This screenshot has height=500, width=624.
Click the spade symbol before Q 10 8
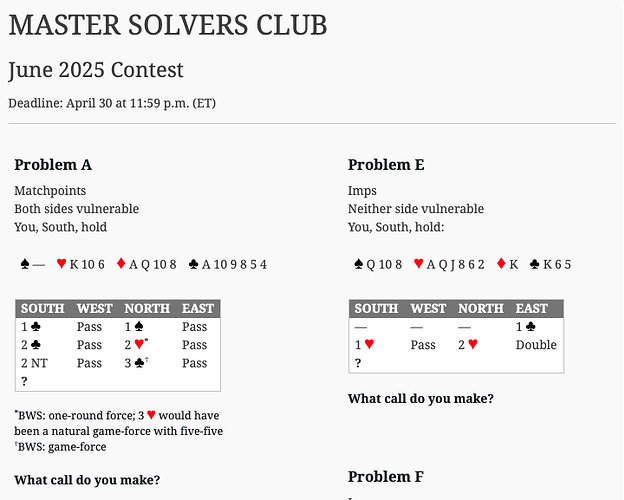[359, 265]
